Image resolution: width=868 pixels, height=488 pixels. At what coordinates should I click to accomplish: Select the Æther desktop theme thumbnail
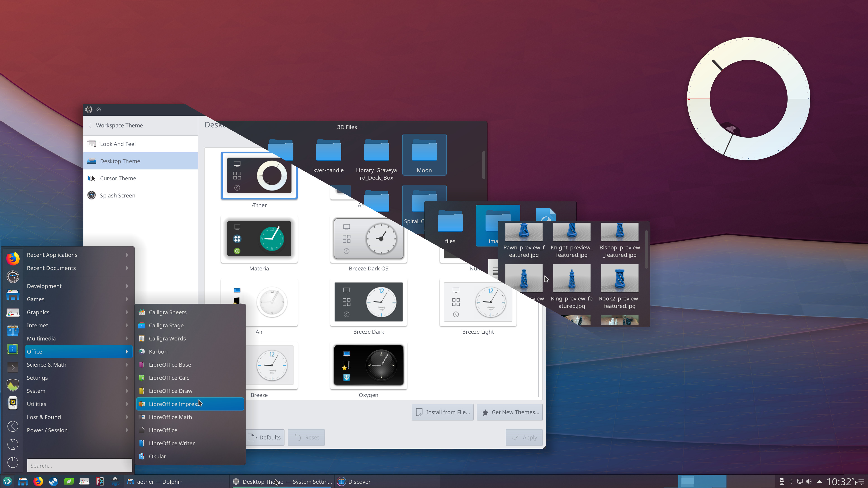pos(259,176)
